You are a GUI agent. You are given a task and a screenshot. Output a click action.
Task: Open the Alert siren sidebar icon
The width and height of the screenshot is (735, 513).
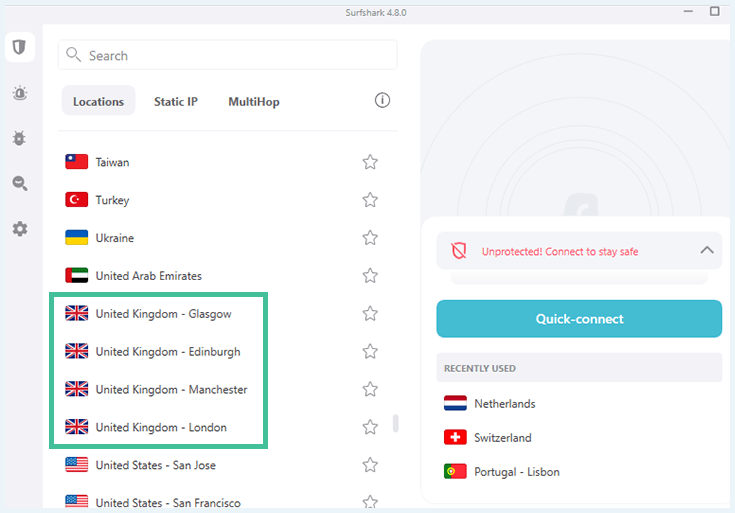coord(20,93)
